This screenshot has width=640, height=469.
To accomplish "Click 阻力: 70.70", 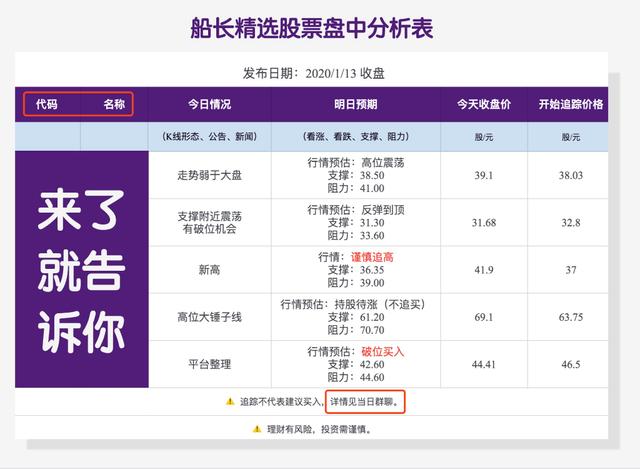I will (356, 330).
